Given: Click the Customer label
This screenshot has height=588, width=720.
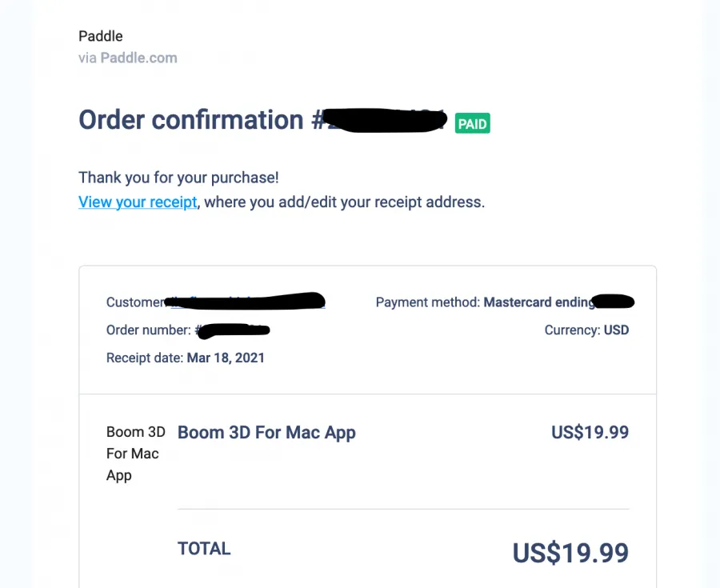Looking at the screenshot, I should point(134,302).
